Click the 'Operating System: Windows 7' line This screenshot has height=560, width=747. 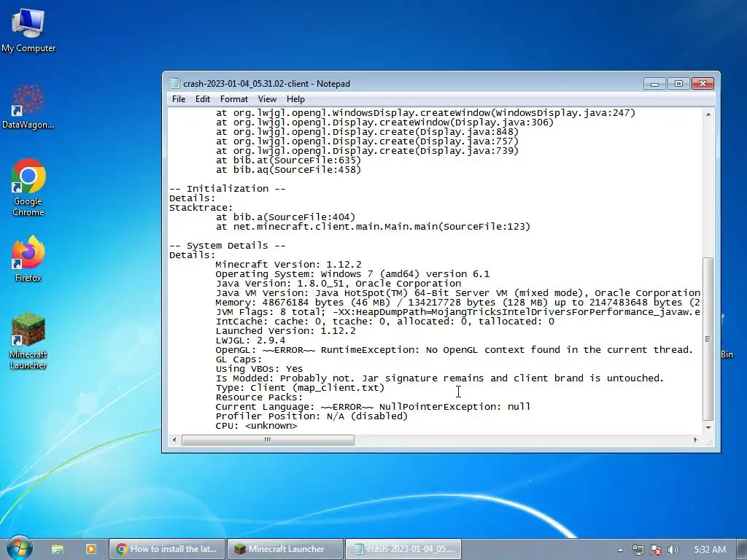(352, 274)
